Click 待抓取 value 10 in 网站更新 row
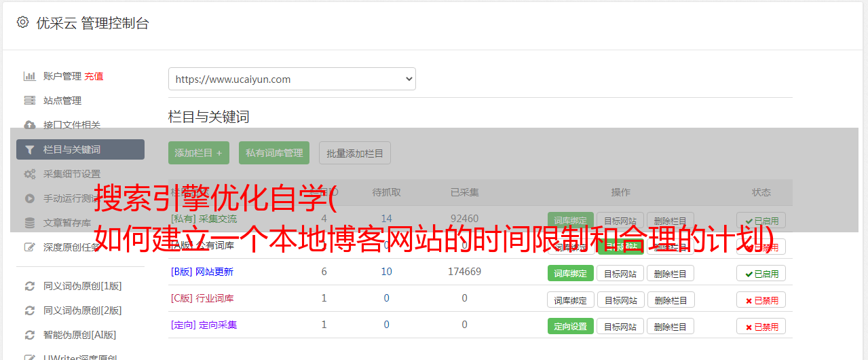Image resolution: width=868 pixels, height=360 pixels. [x=387, y=272]
